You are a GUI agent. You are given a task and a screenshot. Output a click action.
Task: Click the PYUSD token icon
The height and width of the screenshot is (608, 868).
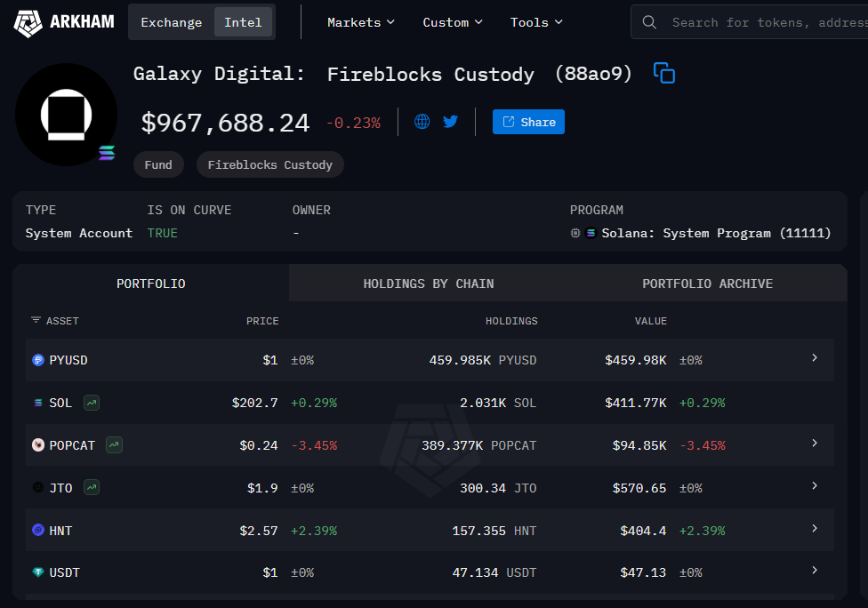pos(38,360)
